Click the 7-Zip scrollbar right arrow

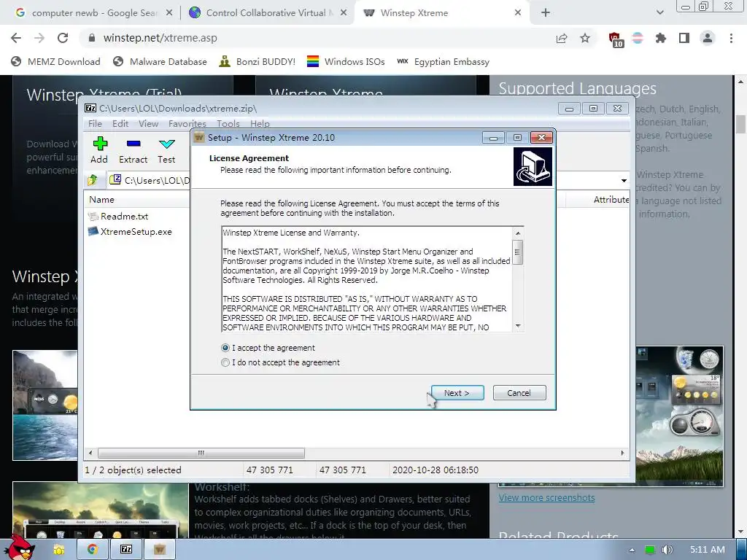[622, 453]
